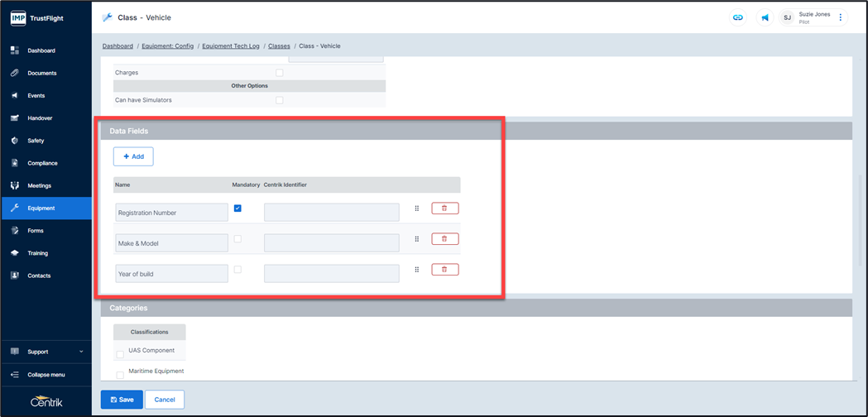Click the Registration Number name field
The width and height of the screenshot is (868, 417).
(x=171, y=213)
